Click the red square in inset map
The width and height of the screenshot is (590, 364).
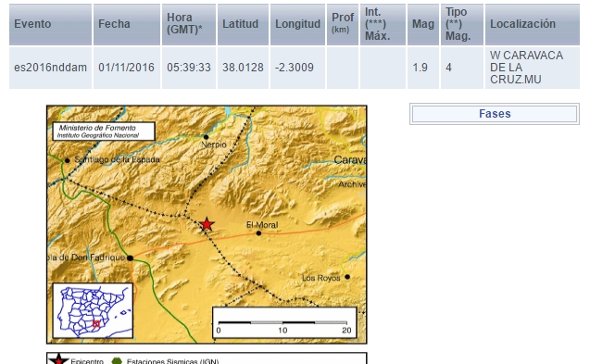(x=96, y=324)
